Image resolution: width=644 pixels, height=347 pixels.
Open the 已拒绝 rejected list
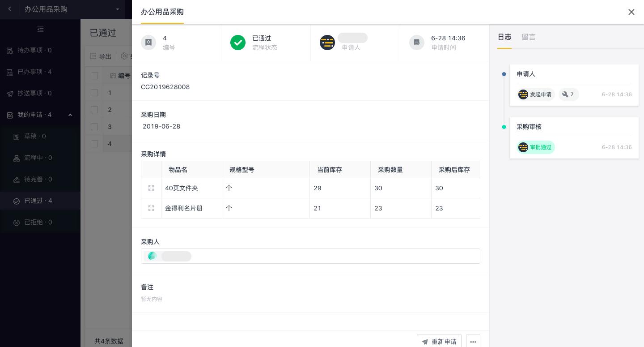pyautogui.click(x=38, y=222)
